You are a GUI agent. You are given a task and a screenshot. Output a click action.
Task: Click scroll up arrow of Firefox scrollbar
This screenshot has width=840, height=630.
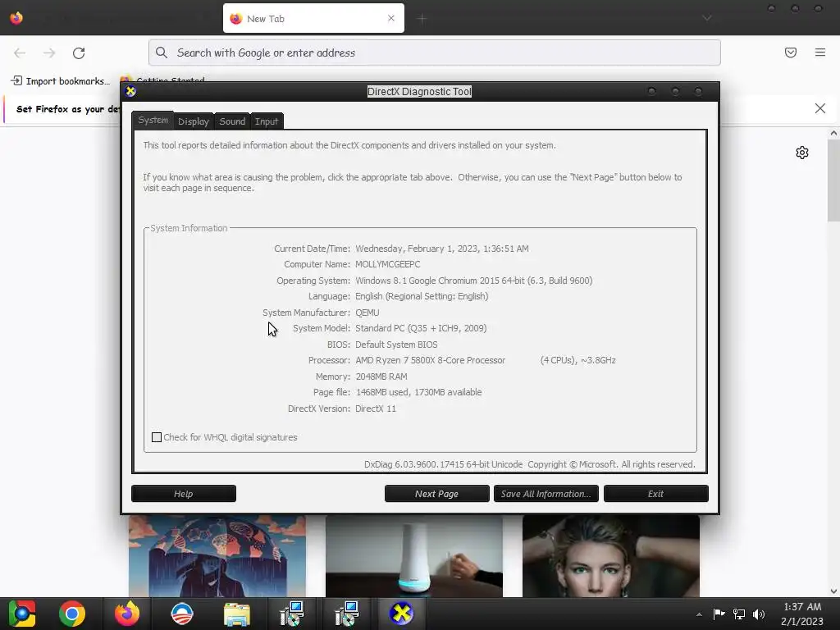[833, 134]
